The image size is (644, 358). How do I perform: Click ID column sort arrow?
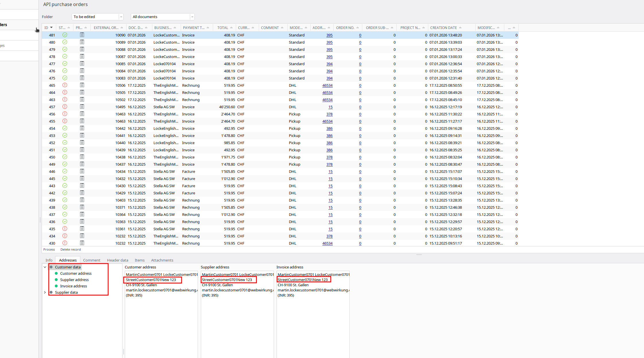pyautogui.click(x=51, y=28)
